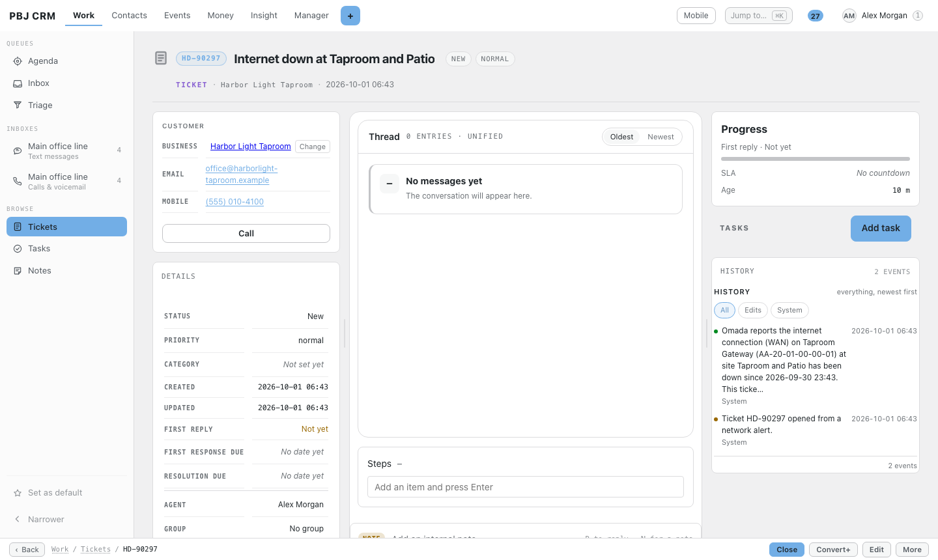
Task: Filter history by System
Action: [x=789, y=311]
